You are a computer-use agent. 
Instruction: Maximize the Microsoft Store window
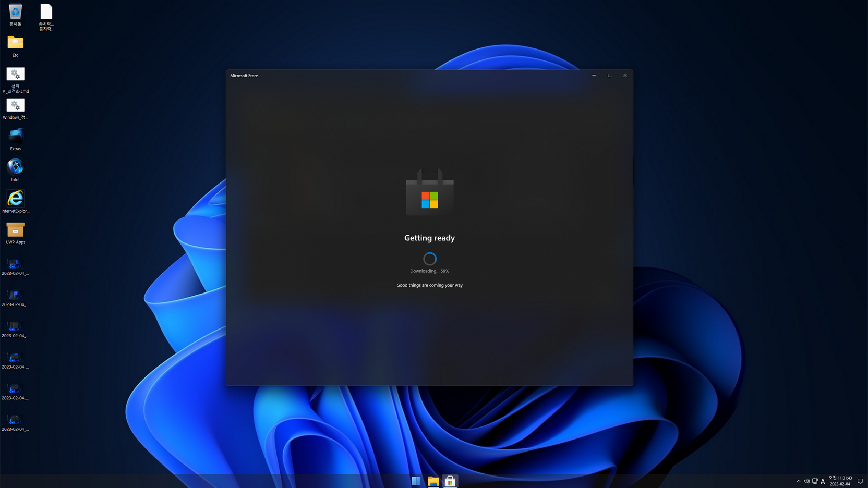coord(609,76)
